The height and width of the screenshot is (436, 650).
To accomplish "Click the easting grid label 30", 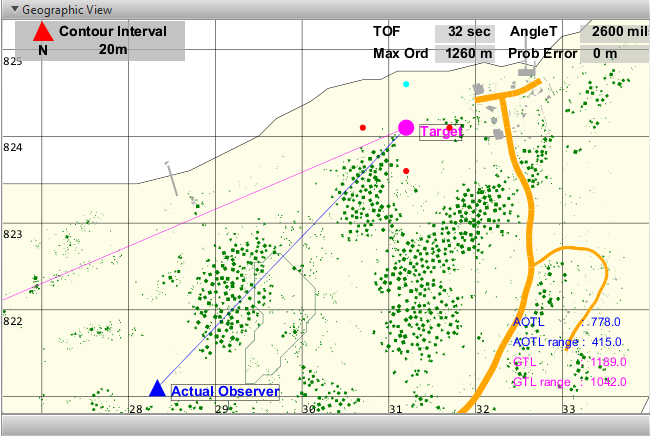I will pyautogui.click(x=309, y=409).
